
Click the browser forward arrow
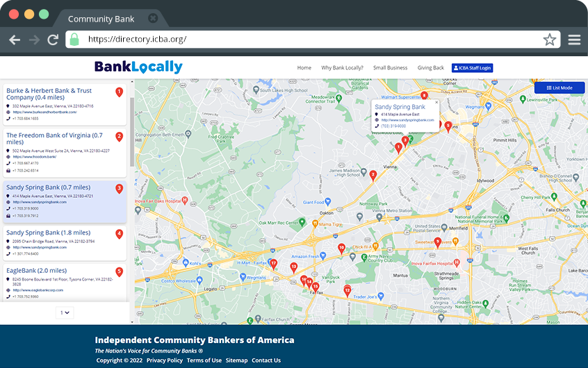(x=35, y=40)
